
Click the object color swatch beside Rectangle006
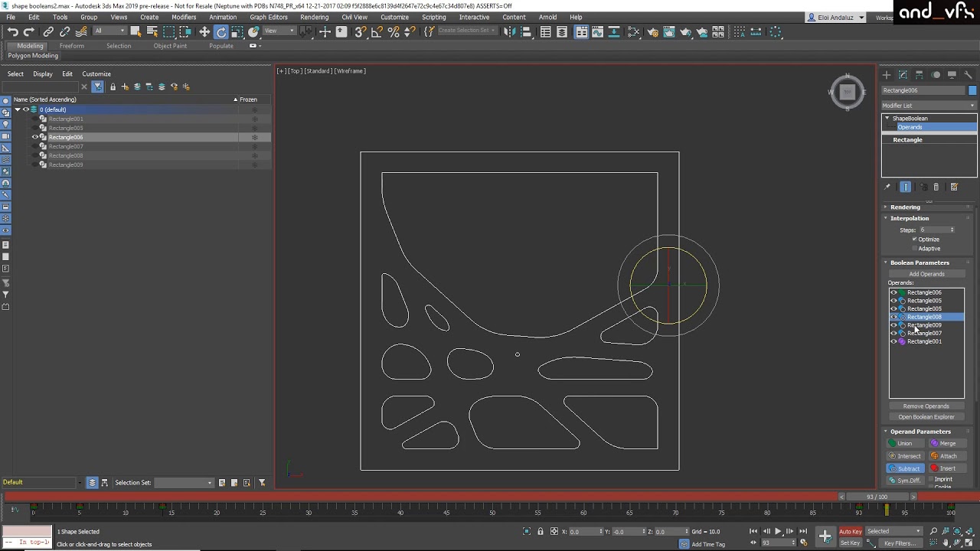coord(973,90)
